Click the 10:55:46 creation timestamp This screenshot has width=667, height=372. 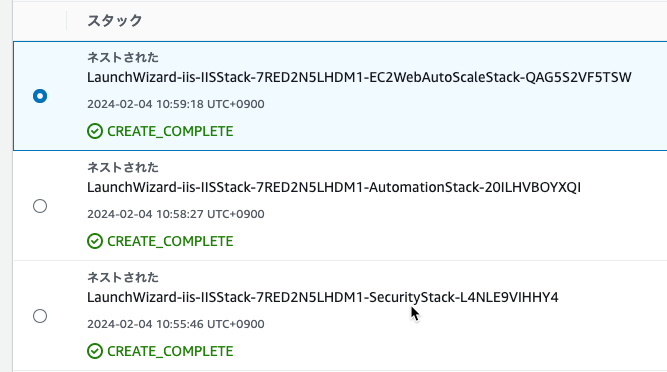[176, 324]
